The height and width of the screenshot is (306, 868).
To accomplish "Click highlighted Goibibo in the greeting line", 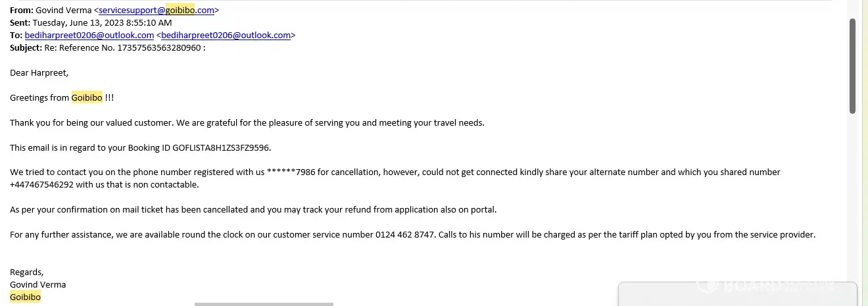I will pyautogui.click(x=87, y=97).
